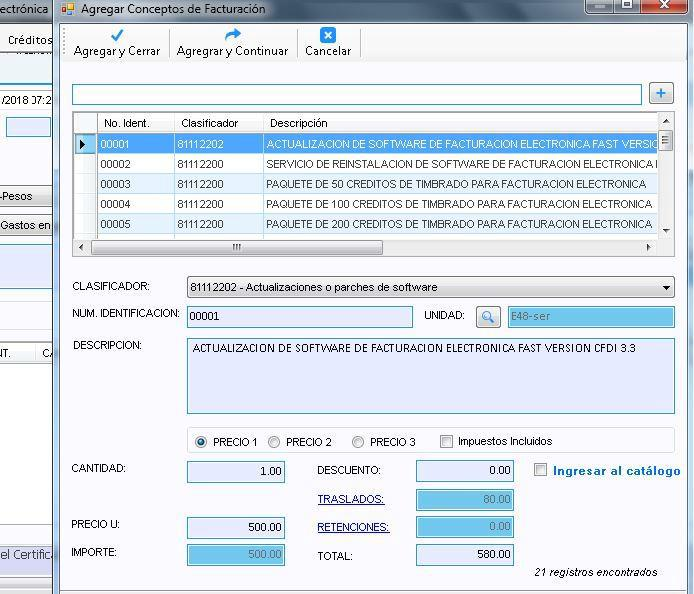
Task: Click the TOTAL field showing 580.00
Action: coord(465,555)
